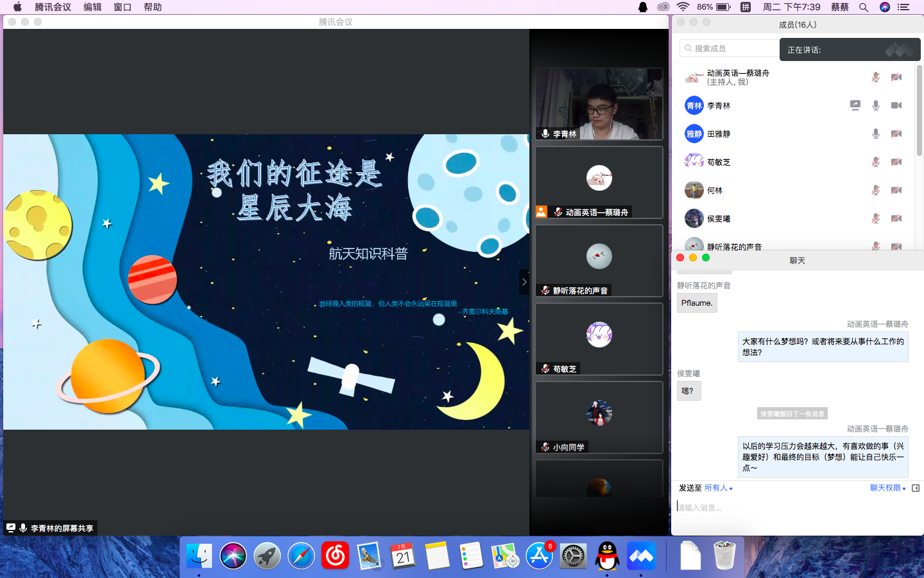Open Spotlight search in the menu bar

(x=864, y=7)
